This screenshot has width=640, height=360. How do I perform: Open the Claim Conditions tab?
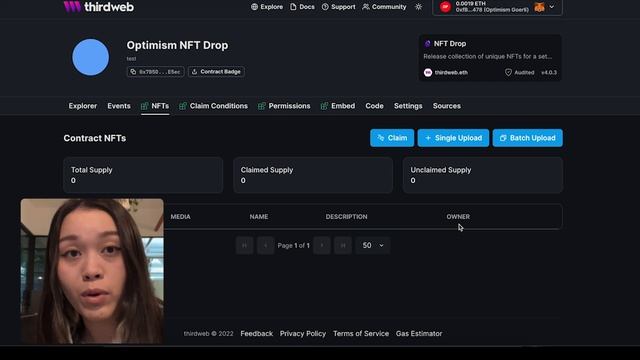[213, 106]
